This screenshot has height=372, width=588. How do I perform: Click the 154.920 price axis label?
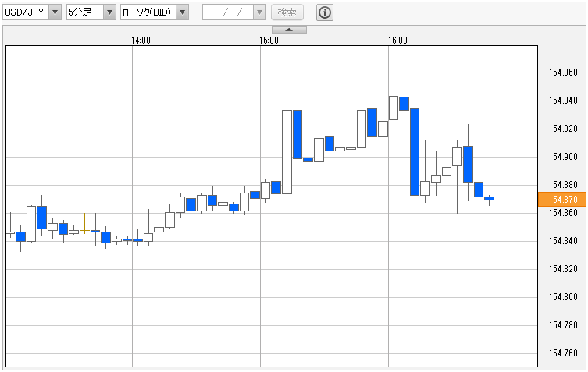click(563, 129)
